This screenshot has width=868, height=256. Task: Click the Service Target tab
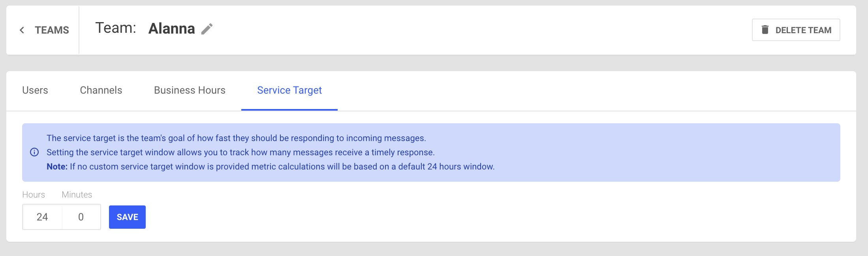tap(289, 90)
